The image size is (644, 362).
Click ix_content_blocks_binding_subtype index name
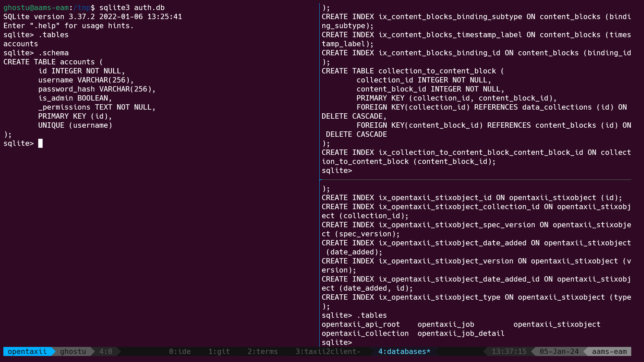tap(450, 17)
